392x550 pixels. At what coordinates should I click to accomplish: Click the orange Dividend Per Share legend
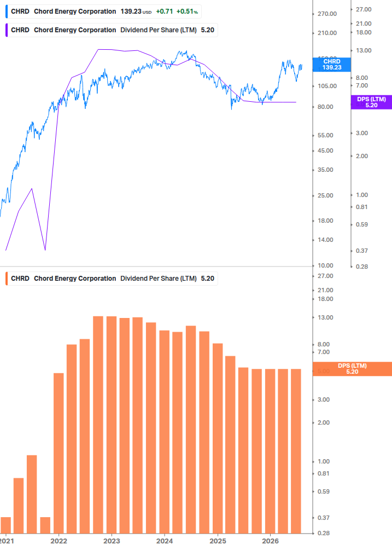(x=112, y=279)
